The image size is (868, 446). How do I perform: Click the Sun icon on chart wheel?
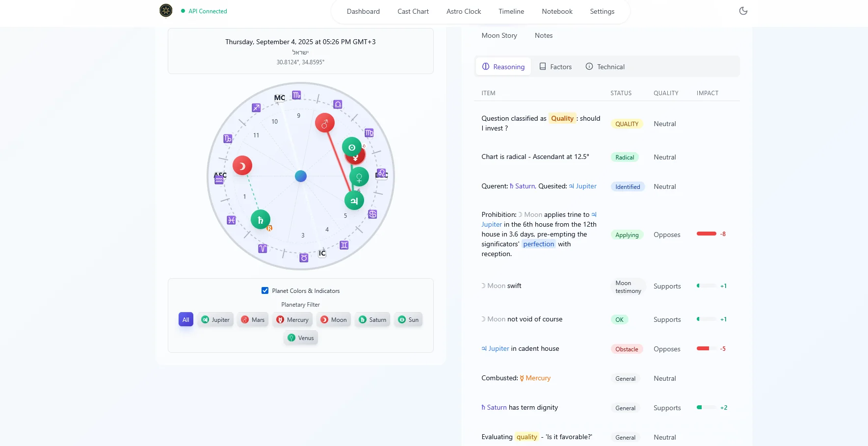pyautogui.click(x=351, y=147)
